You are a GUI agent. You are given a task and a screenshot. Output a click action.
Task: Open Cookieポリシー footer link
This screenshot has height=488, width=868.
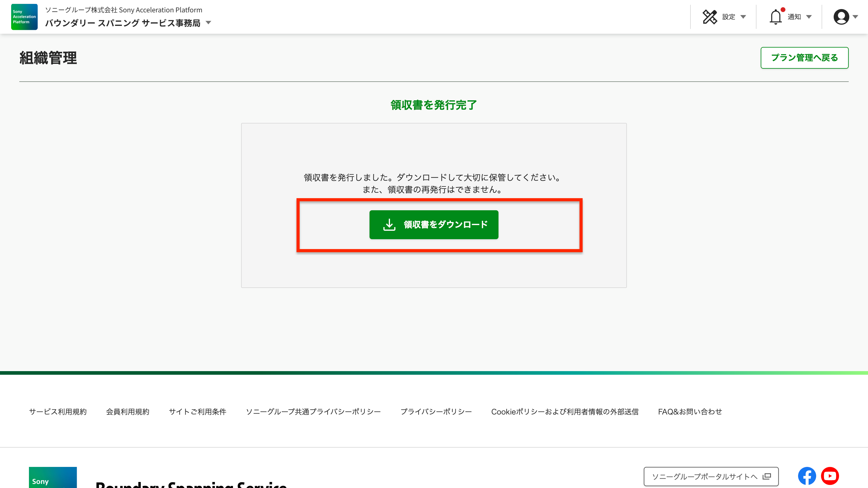[x=565, y=411]
